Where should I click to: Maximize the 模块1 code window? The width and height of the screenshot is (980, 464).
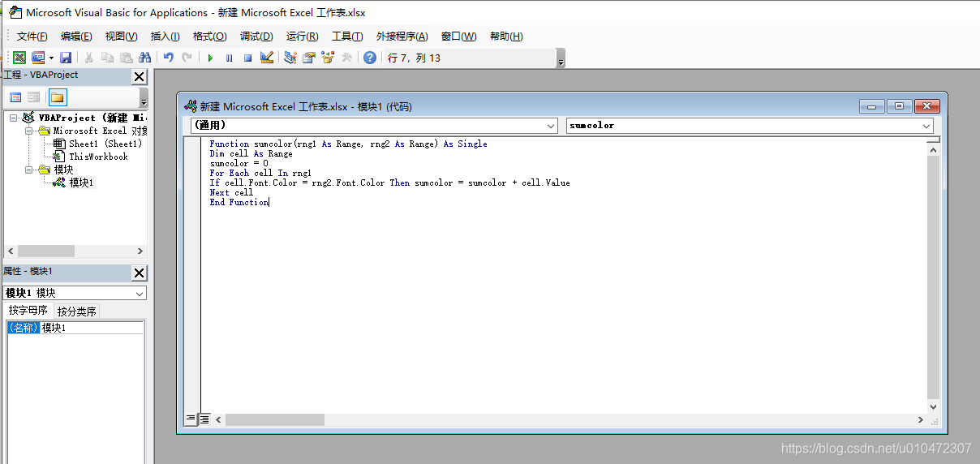(x=900, y=106)
